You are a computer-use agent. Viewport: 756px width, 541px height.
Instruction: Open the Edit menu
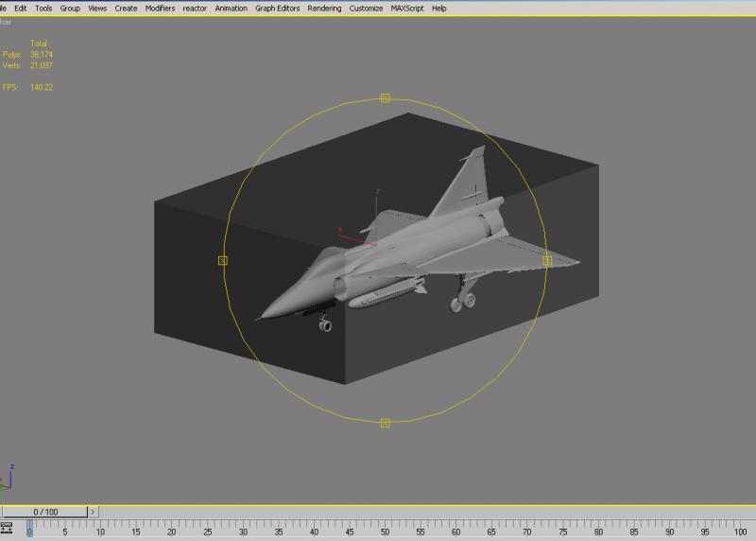(20, 9)
